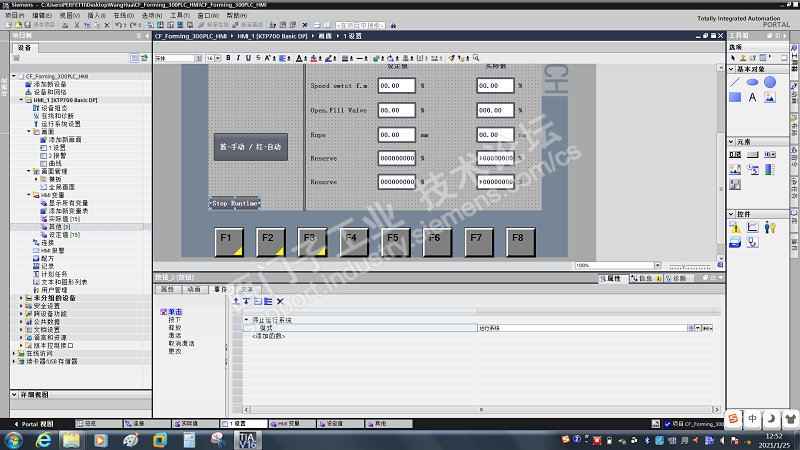Click the Stop Runtime button on canvas
The image size is (800, 450).
pyautogui.click(x=235, y=203)
